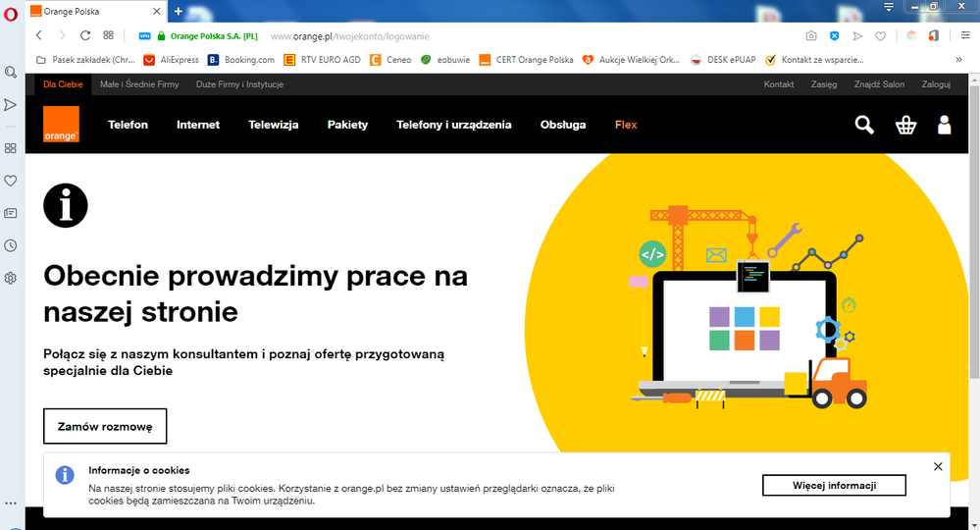Switch to Małe i Średnie Firmy
The width and height of the screenshot is (980, 530).
click(139, 84)
